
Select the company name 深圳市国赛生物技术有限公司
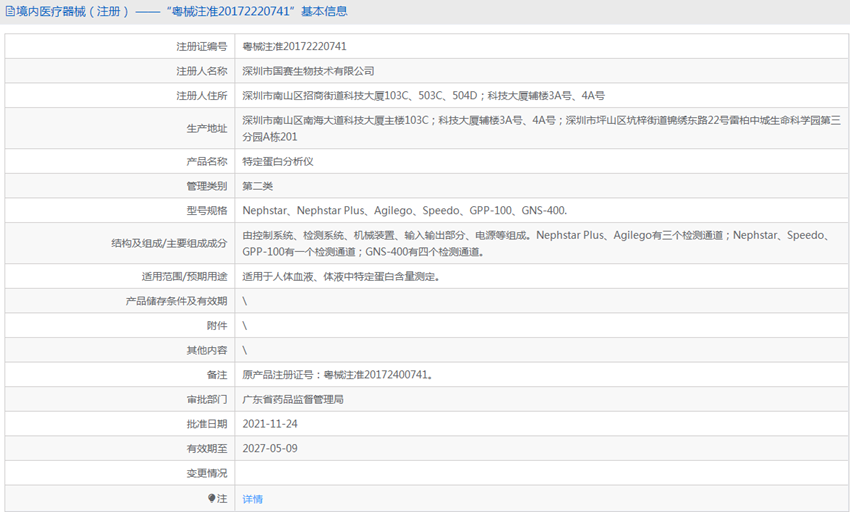point(308,71)
